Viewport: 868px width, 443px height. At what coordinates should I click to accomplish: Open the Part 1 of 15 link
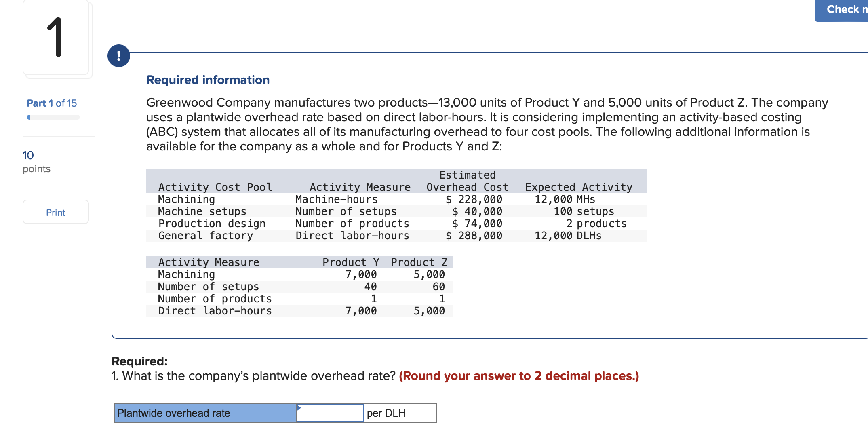click(x=52, y=103)
